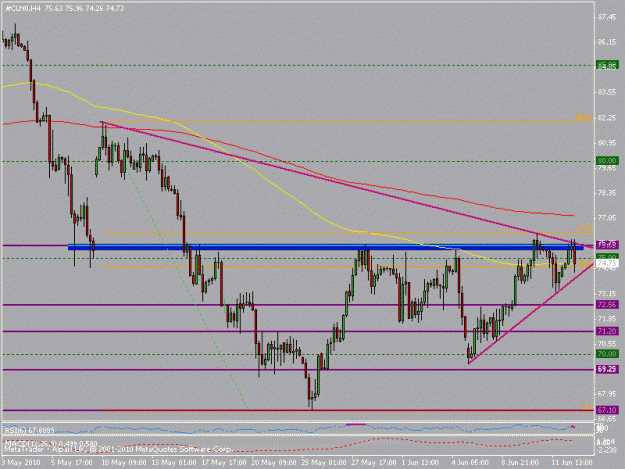Viewport: 625px width, 469px height.
Task: Click the 8 Jun 21:00 time label
Action: click(x=520, y=463)
